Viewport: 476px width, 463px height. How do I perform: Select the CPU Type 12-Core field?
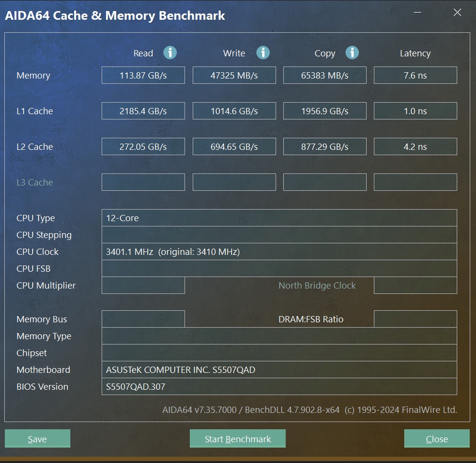tap(279, 218)
